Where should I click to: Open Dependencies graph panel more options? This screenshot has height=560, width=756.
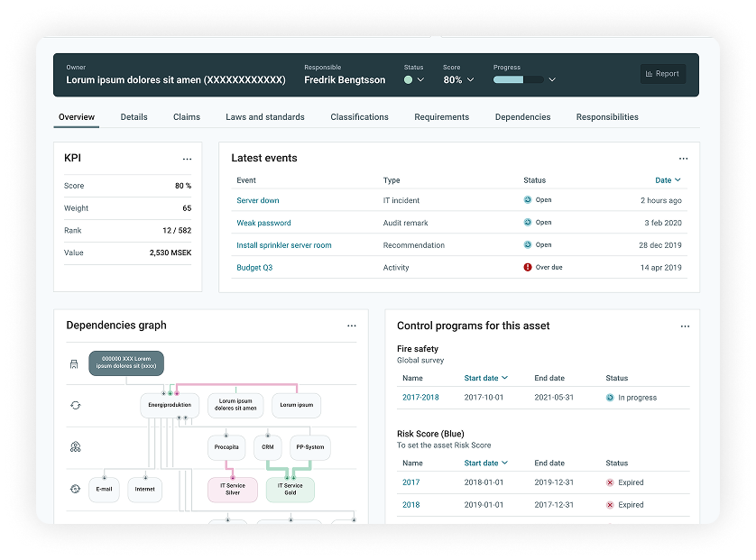tap(352, 326)
